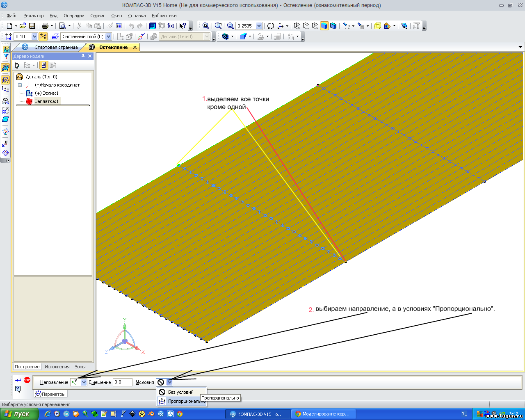This screenshot has height=420, width=525.
Task: Select Заплатка:1 in the model tree
Action: tap(46, 101)
